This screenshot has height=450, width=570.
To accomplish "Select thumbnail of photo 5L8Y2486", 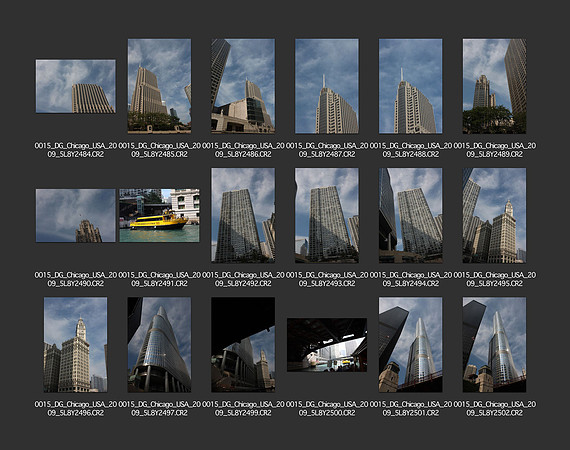I will [243, 86].
